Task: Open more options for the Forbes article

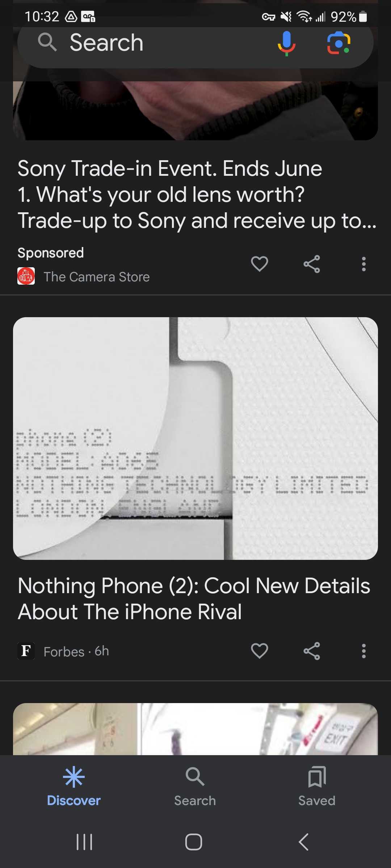Action: point(364,651)
